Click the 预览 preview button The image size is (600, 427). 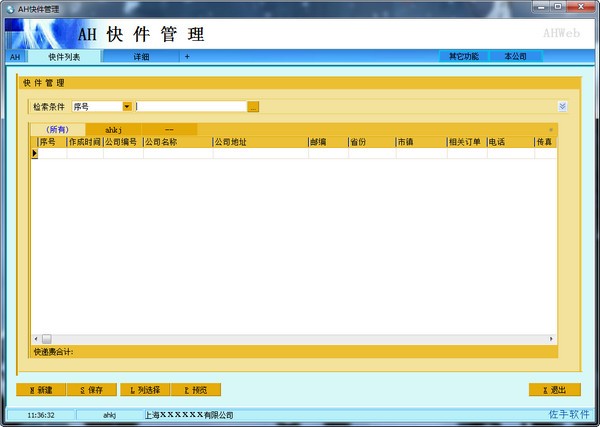tap(196, 390)
